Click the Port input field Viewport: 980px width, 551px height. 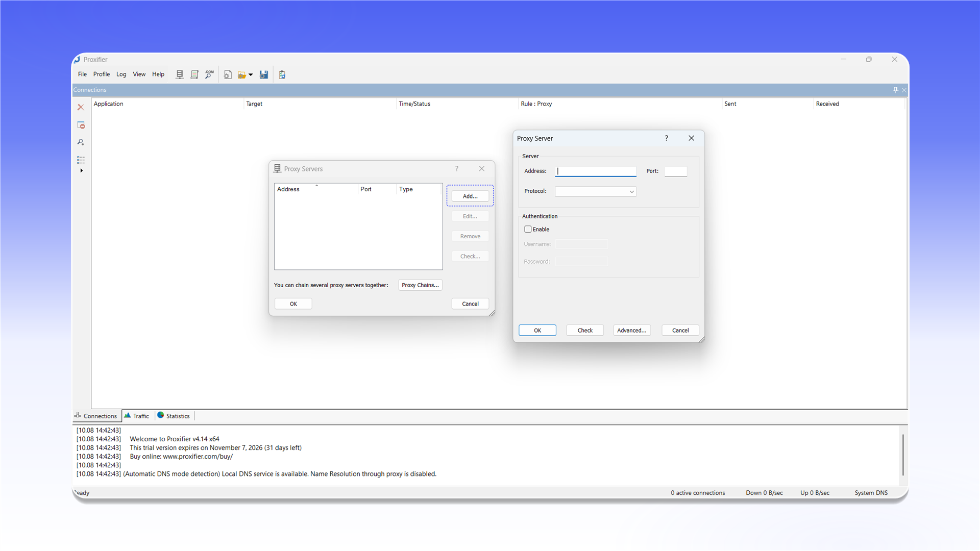[x=676, y=171]
